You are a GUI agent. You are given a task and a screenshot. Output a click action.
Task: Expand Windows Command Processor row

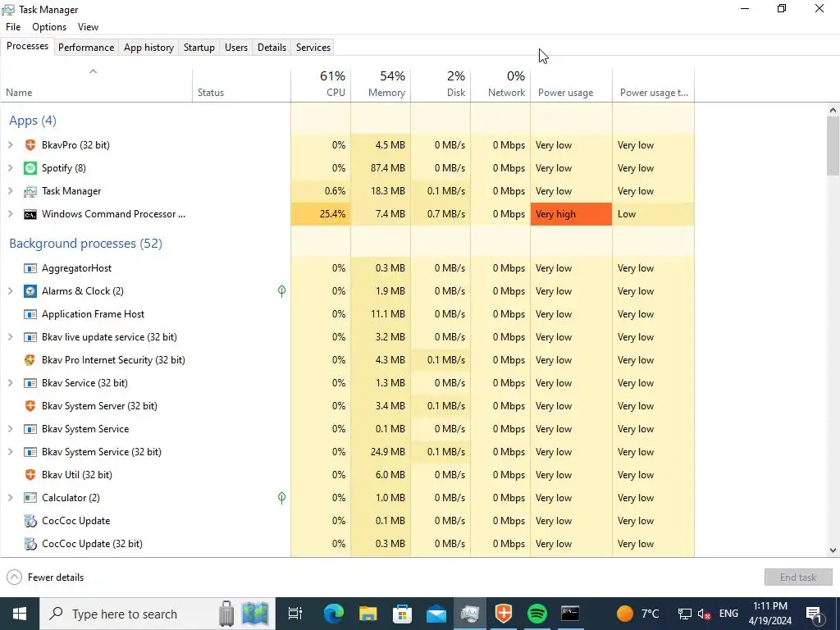coord(10,214)
